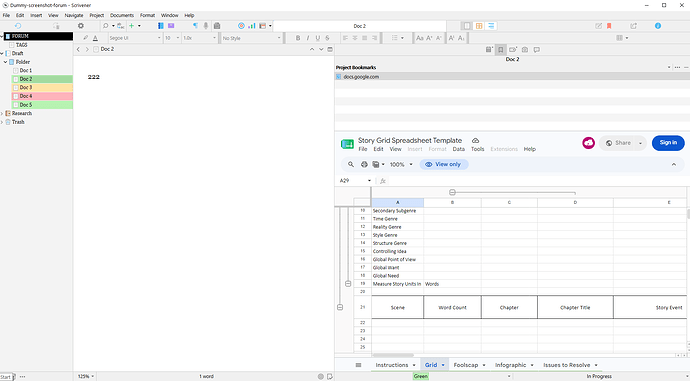Toggle underline formatting
Image resolution: width=690 pixels, height=381 pixels.
tap(318, 38)
